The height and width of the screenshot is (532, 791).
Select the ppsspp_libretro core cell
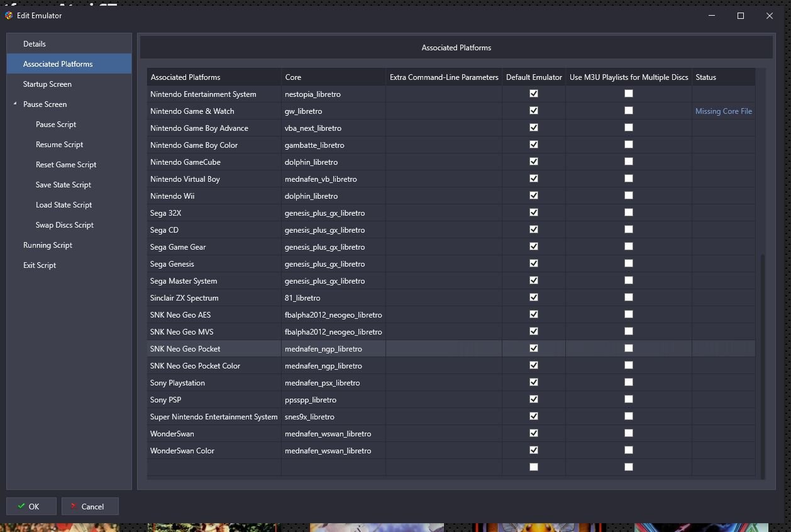pos(333,400)
